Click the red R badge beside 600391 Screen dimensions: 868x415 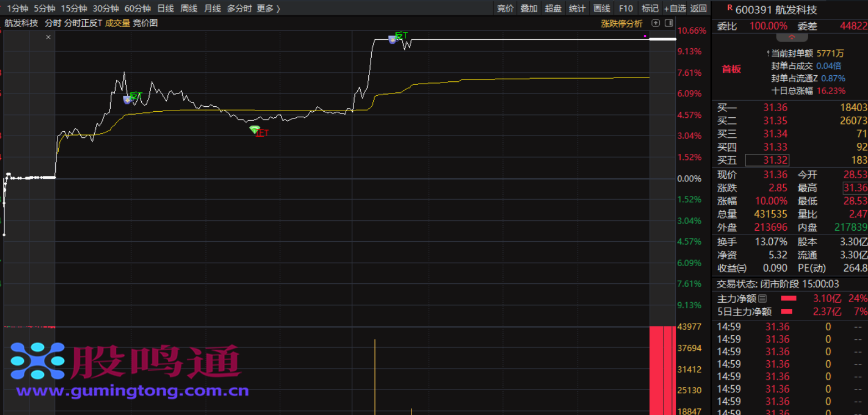tap(729, 8)
